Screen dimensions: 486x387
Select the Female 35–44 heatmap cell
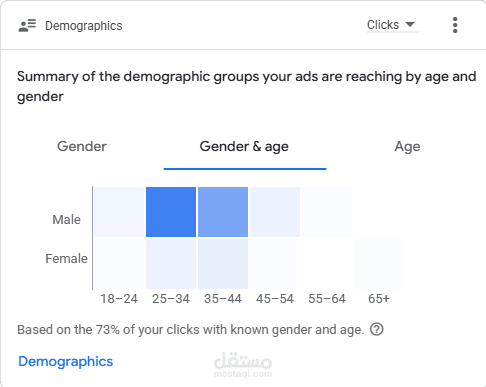(223, 264)
